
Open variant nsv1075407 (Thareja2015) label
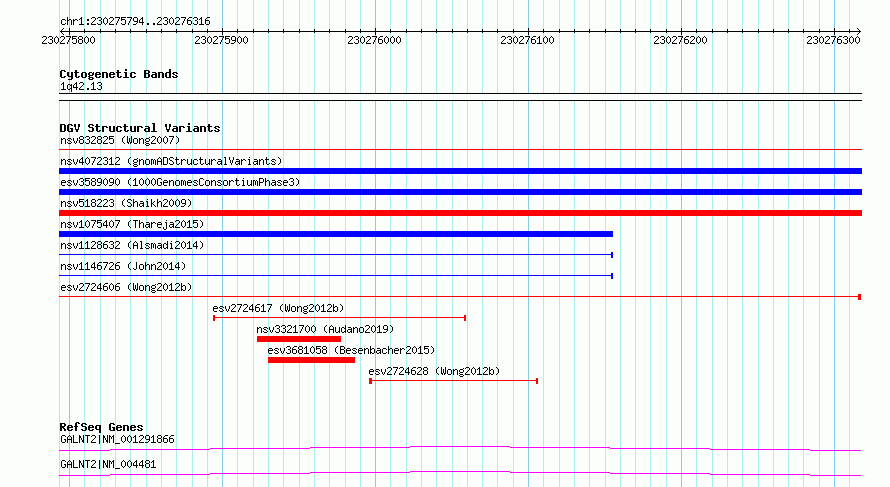132,224
